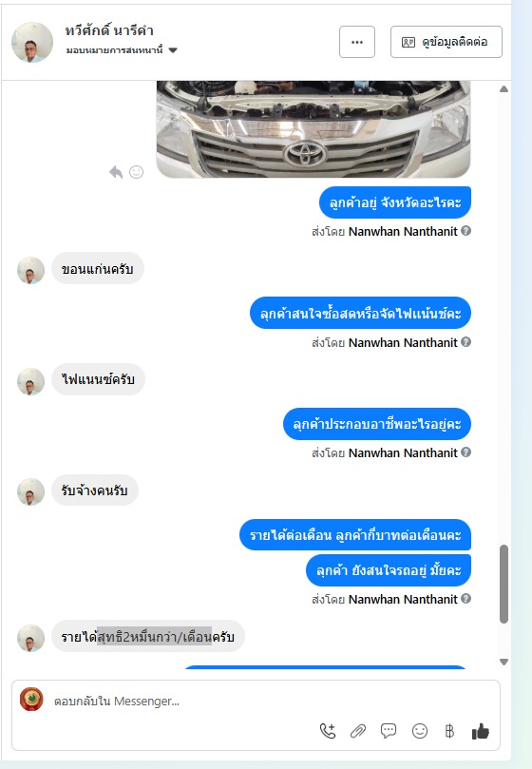Open the Toyota engine photo thumbnail

click(x=313, y=129)
